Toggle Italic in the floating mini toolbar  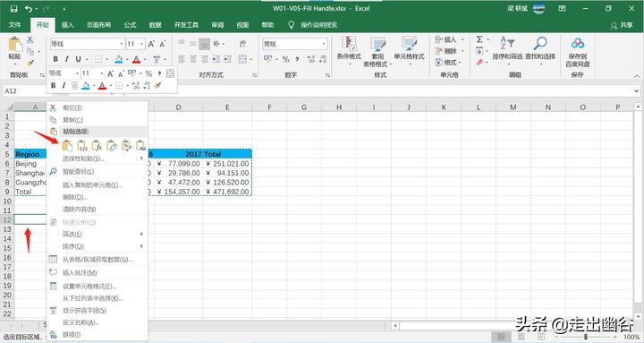[64, 86]
